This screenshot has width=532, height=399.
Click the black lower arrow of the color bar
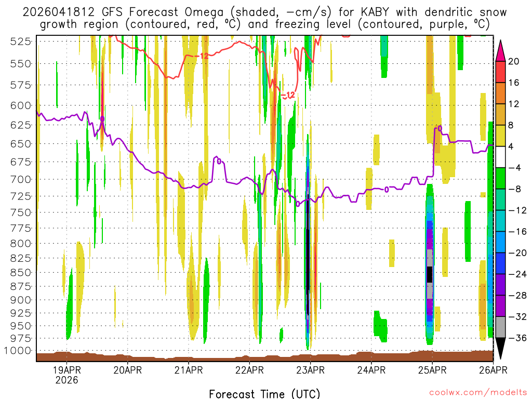[x=500, y=349]
